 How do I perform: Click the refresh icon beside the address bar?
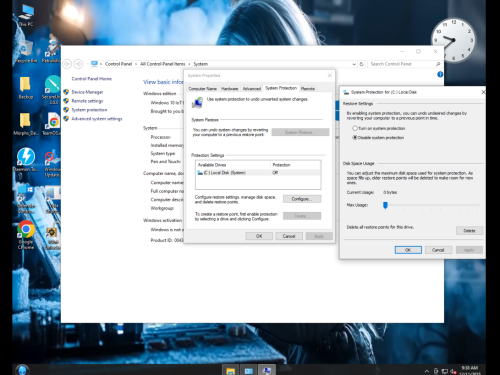[x=361, y=64]
